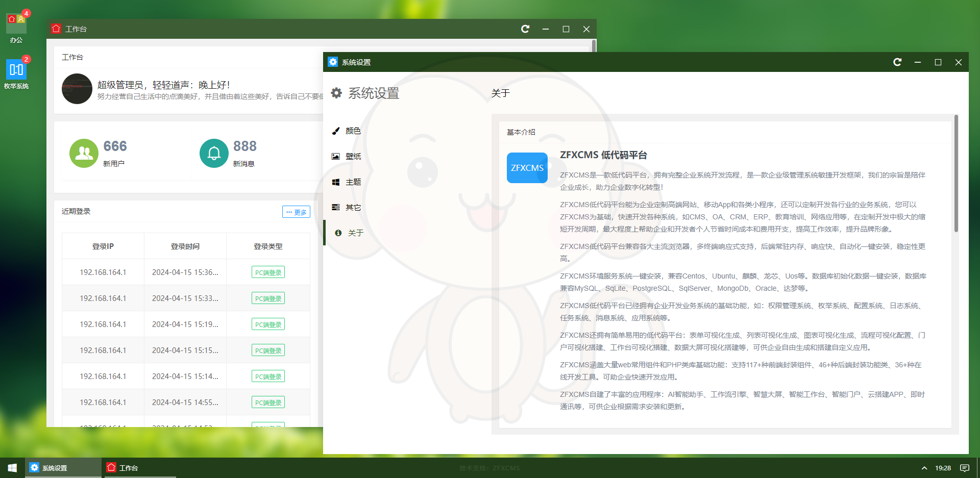The image size is (980, 478).
Task: Click login time 2024-04-15 15:36...
Action: coord(185,272)
